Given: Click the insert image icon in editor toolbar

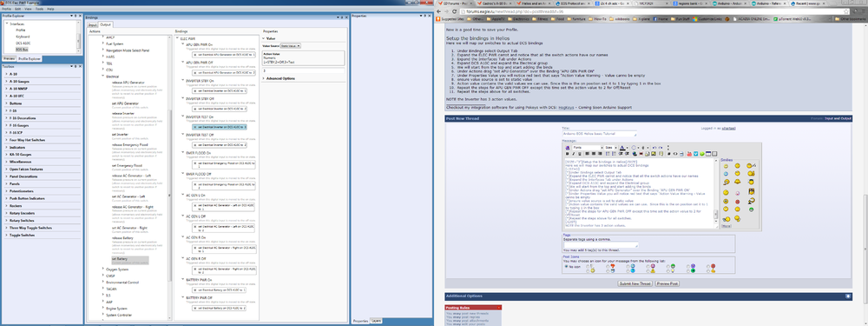Looking at the screenshot, I should pos(654,154).
